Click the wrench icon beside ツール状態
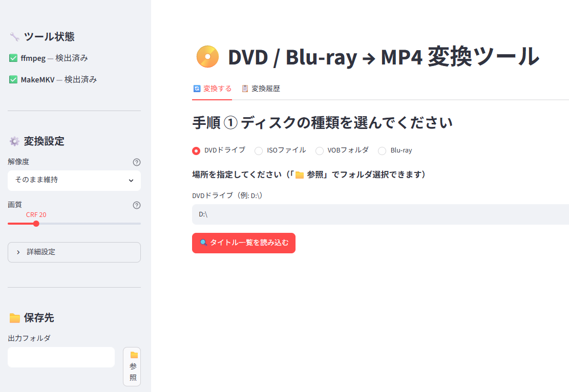This screenshot has width=569, height=392. tap(14, 37)
